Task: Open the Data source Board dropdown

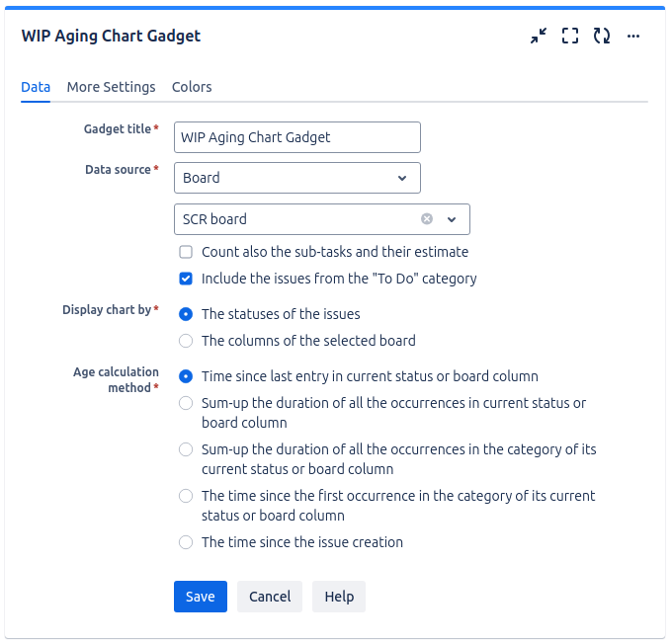Action: pos(296,178)
